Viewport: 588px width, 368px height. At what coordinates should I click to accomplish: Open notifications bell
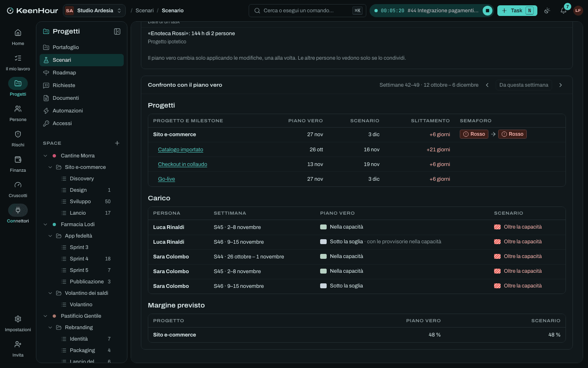[x=563, y=11]
